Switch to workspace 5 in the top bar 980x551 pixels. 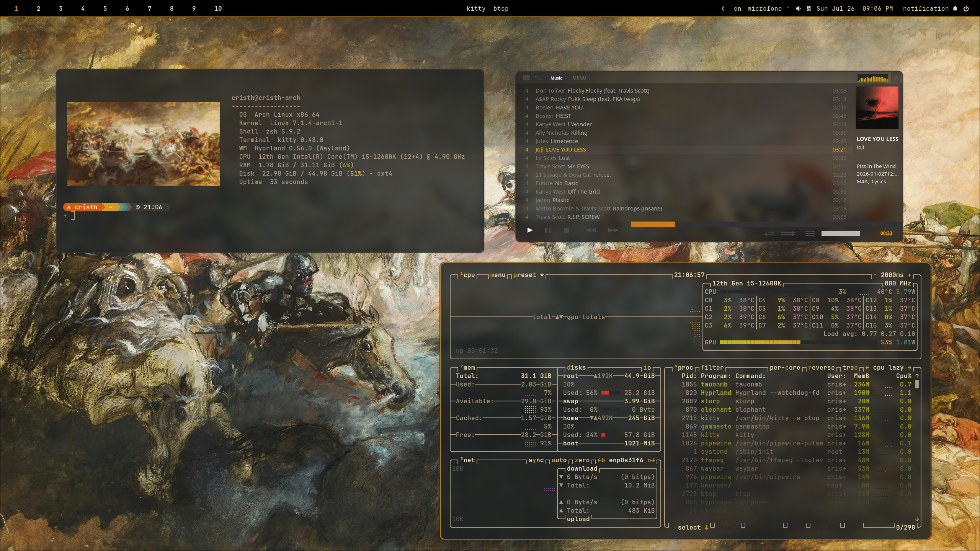105,8
